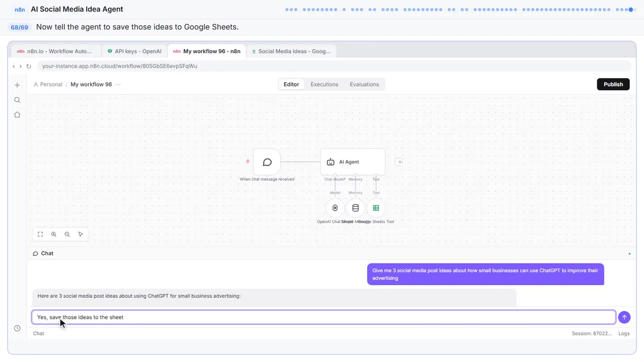Screen dimensions: 644x362
Task: Open the clock history icon in sidebar
Action: (x=17, y=328)
